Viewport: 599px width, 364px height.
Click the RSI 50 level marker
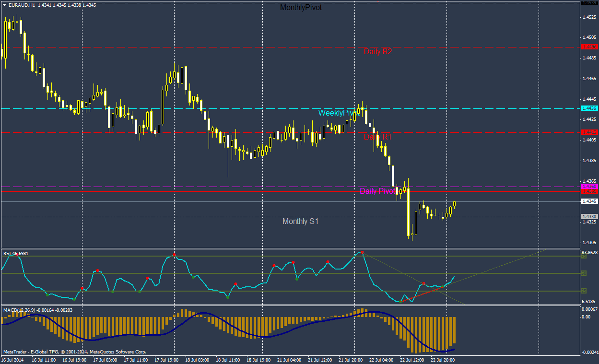coord(584,273)
